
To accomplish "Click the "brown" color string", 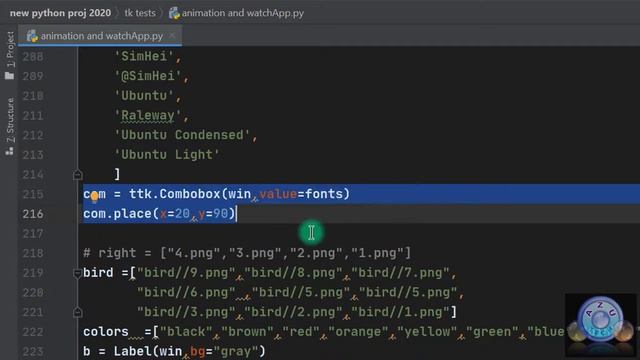I will [247, 332].
